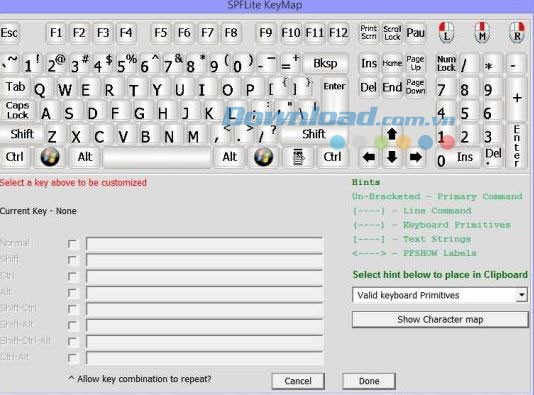Viewport: 534px width, 395px height.
Task: Enable the Normal checkbox
Action: tap(72, 244)
